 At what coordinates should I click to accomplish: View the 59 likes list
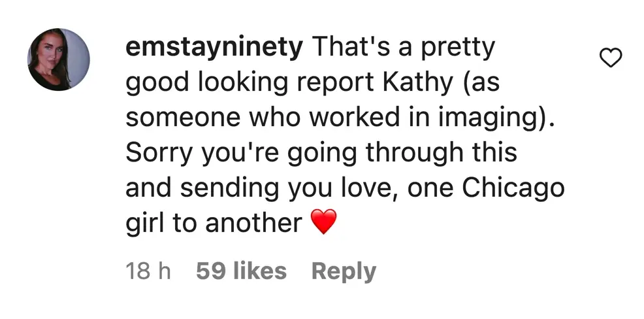(x=241, y=271)
